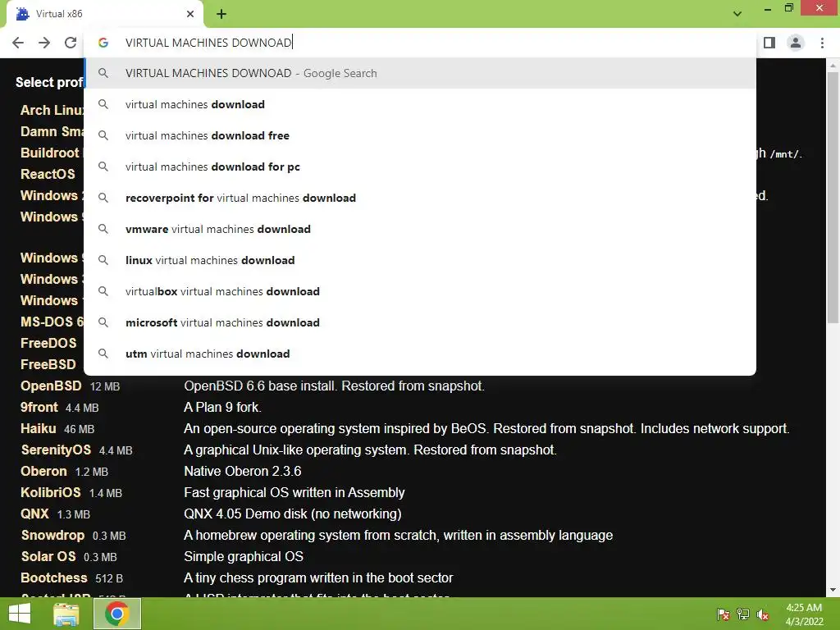Open the QNX profile
Image resolution: width=840 pixels, height=630 pixels.
34,514
